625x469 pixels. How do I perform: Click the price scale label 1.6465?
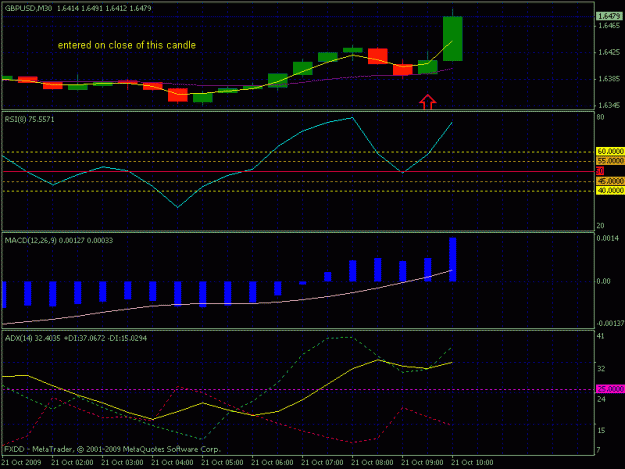tap(609, 26)
